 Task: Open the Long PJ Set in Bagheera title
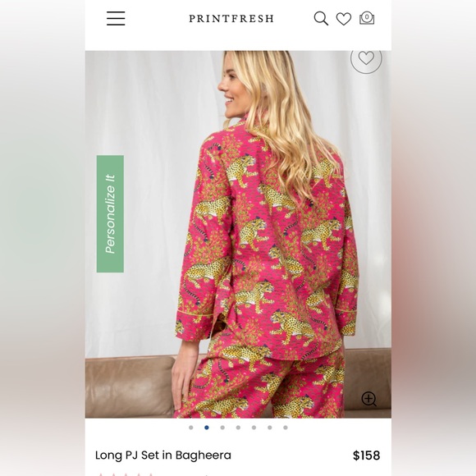pyautogui.click(x=163, y=455)
